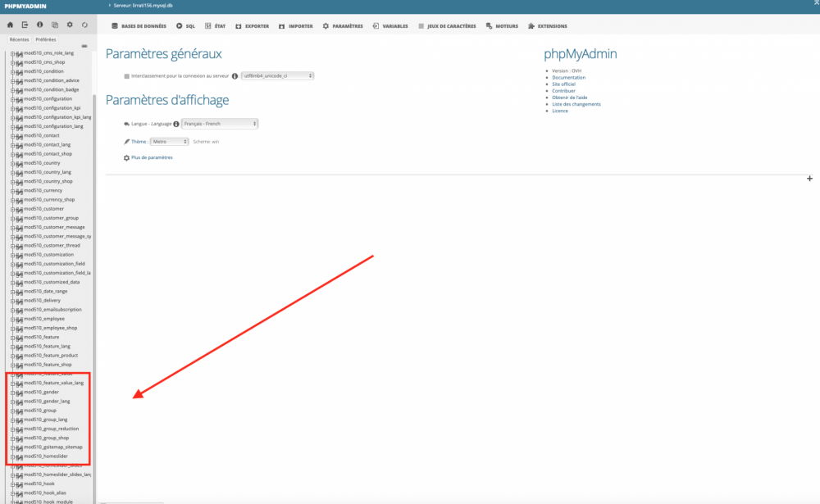The width and height of the screenshot is (820, 504).
Task: Click the table icon for mod510_gender
Action: click(x=20, y=393)
